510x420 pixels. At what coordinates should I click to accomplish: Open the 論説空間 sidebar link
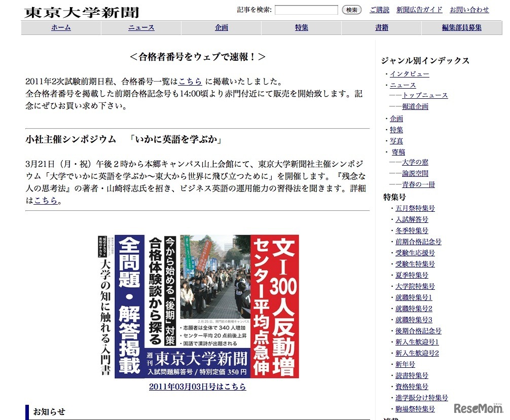click(415, 173)
